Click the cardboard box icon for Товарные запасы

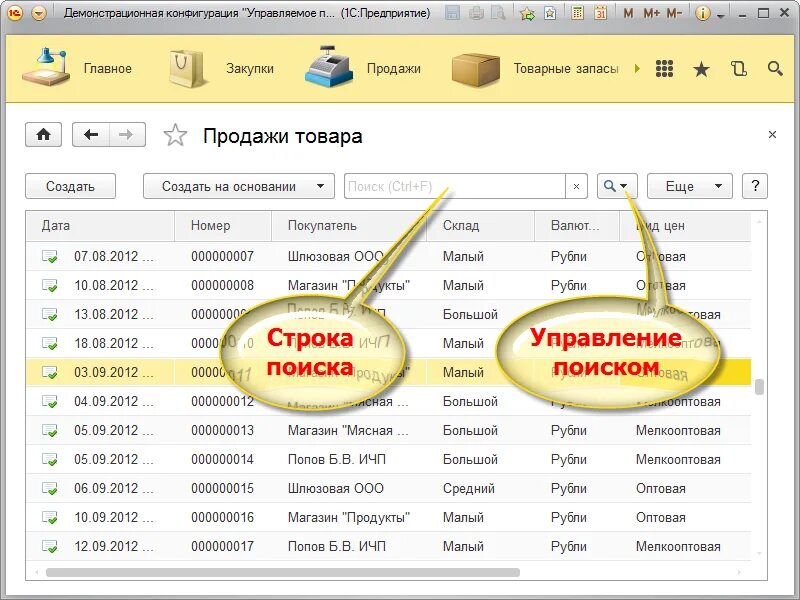pos(476,69)
